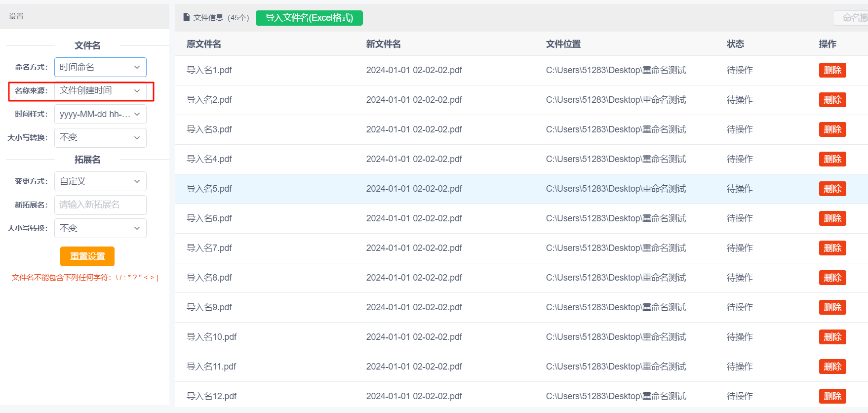The image size is (868, 413).
Task: Click file location in 导入名3.pdf row
Action: [x=616, y=129]
